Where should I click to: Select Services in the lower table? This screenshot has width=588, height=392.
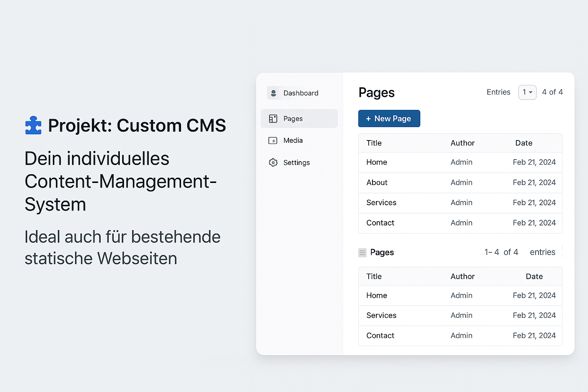click(x=381, y=315)
